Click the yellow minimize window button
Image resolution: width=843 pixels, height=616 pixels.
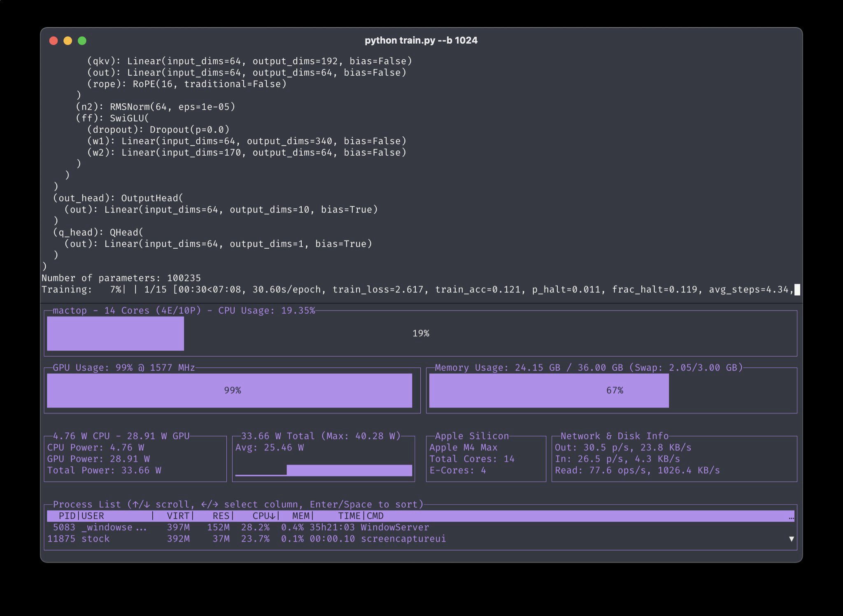click(68, 40)
